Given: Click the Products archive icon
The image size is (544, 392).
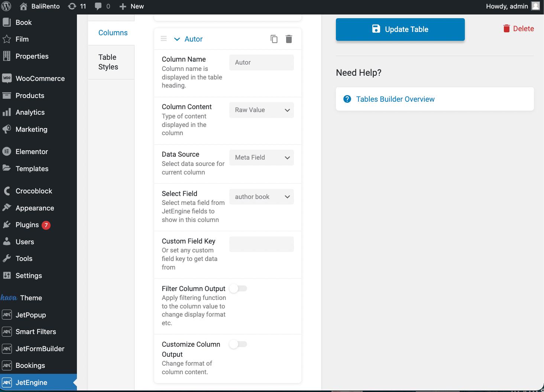Looking at the screenshot, I should (7, 95).
